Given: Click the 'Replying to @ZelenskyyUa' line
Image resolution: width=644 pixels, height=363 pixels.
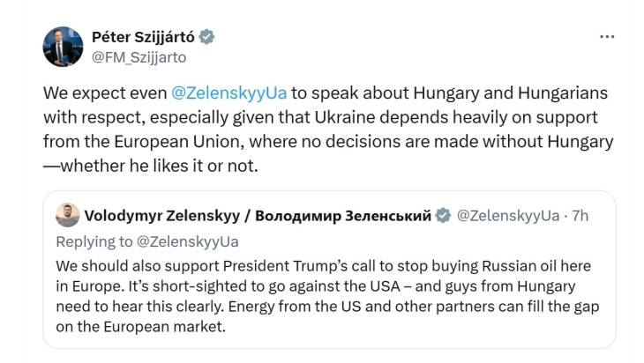Looking at the screenshot, I should [x=147, y=241].
